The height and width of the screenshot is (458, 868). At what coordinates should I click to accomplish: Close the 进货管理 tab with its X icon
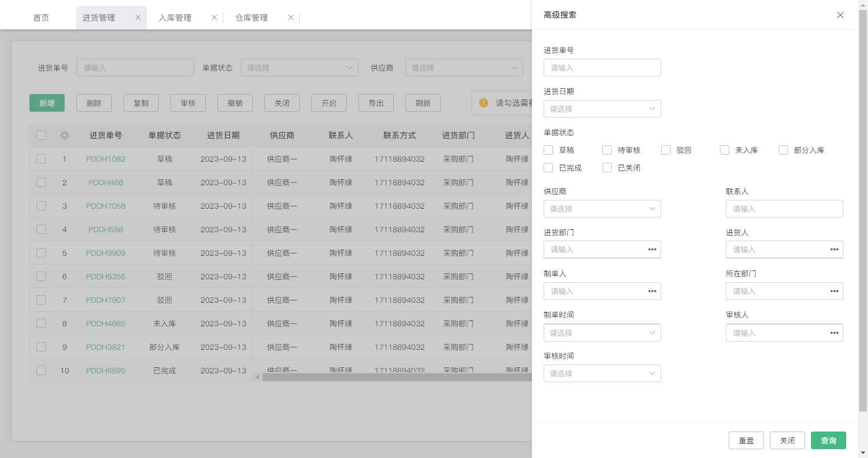[138, 18]
